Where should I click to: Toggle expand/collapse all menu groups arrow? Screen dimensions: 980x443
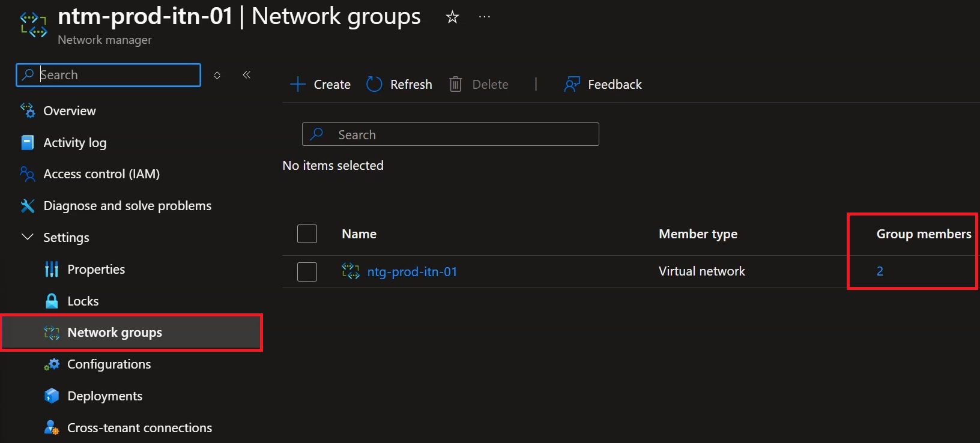tap(217, 75)
